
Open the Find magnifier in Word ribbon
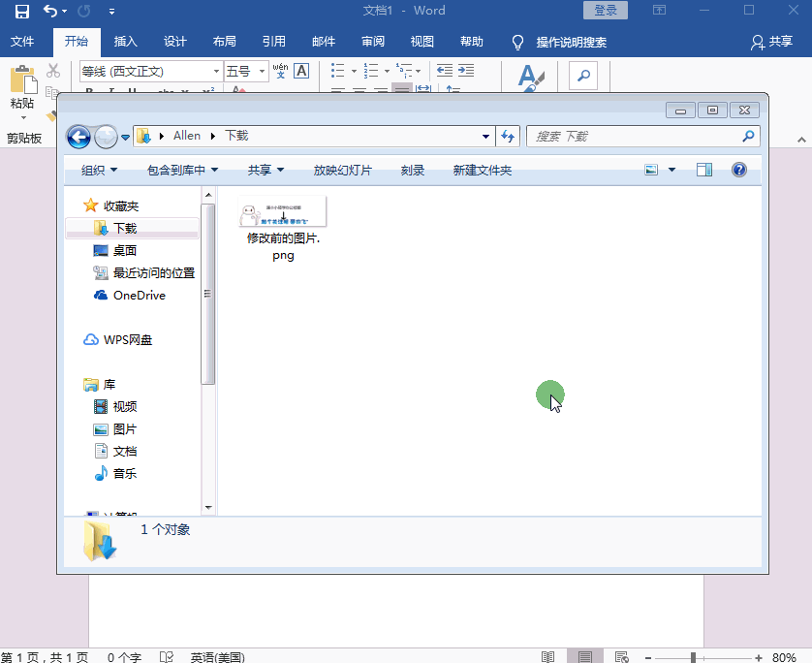[583, 75]
